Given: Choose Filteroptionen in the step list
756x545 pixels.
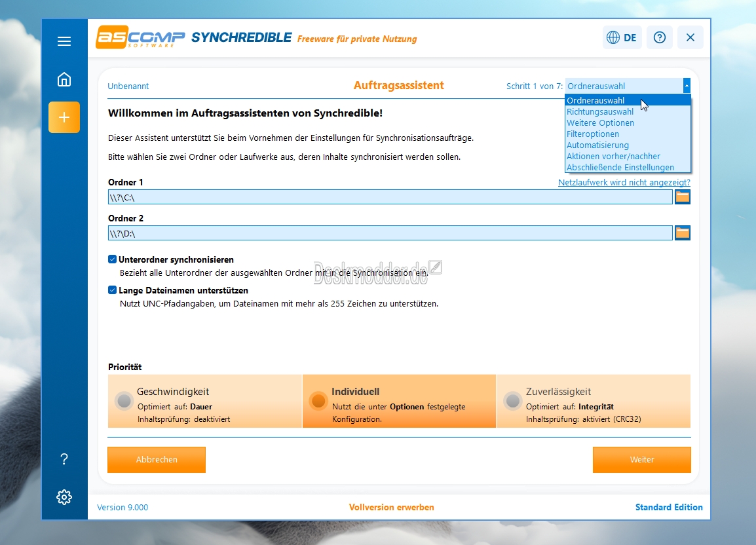Looking at the screenshot, I should point(628,134).
